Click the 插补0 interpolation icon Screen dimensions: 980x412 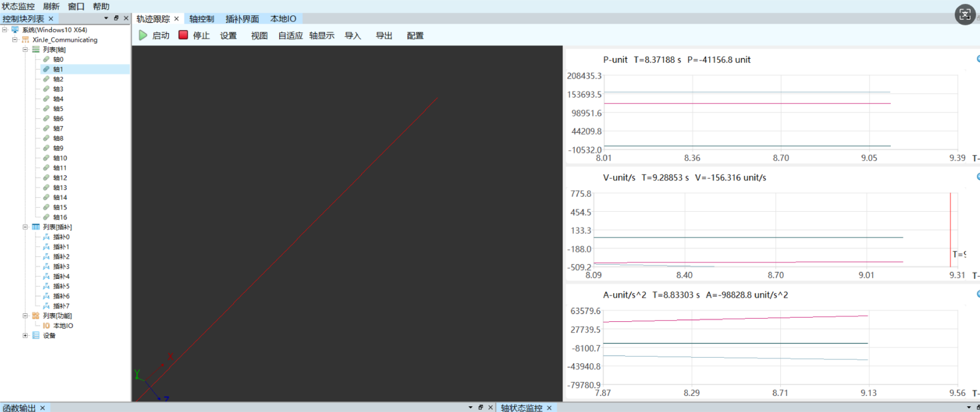pos(46,237)
